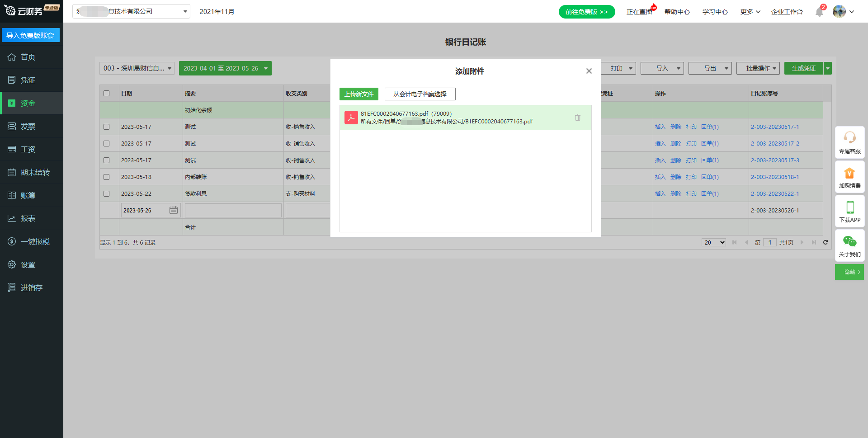Delete the attachment with the trash icon

click(x=578, y=118)
